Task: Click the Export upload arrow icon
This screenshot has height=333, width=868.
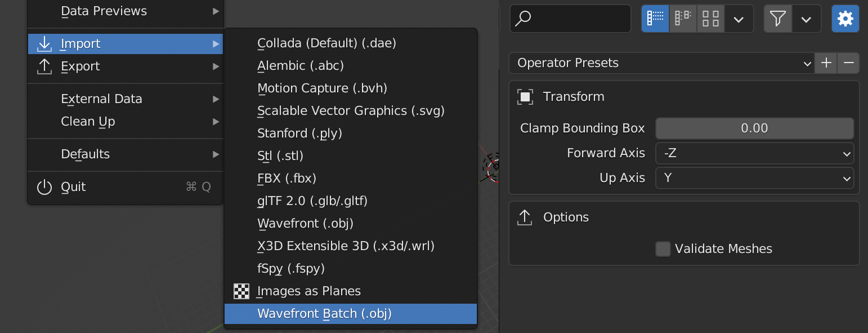Action: pyautogui.click(x=44, y=66)
